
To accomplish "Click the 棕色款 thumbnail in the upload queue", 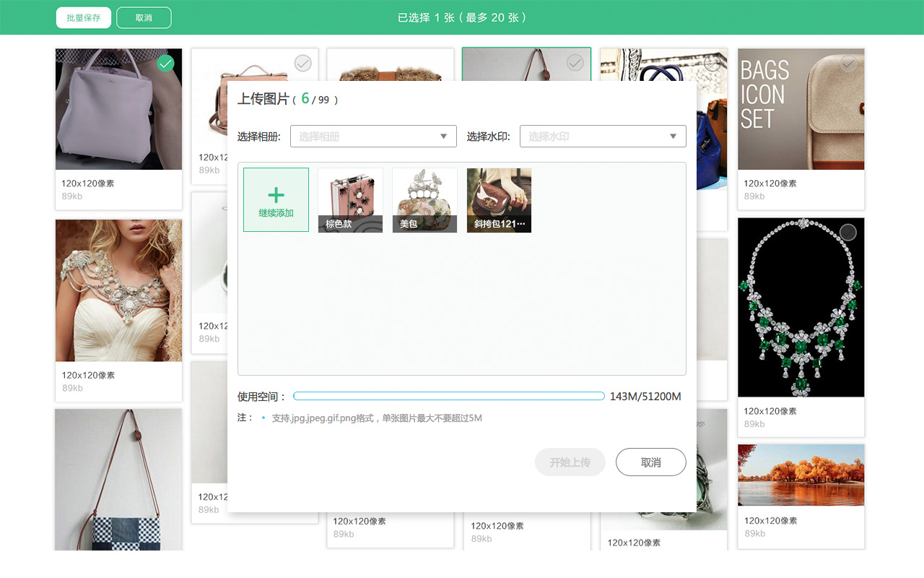I will point(350,200).
